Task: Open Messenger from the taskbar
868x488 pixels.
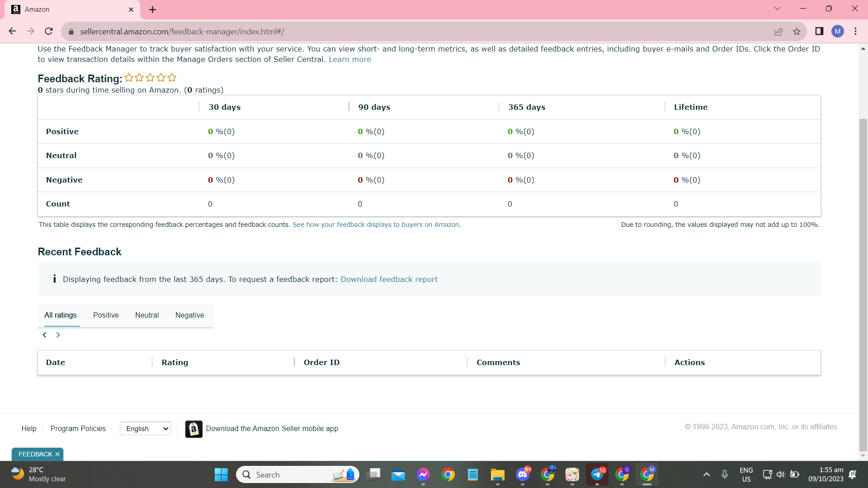Action: click(423, 474)
